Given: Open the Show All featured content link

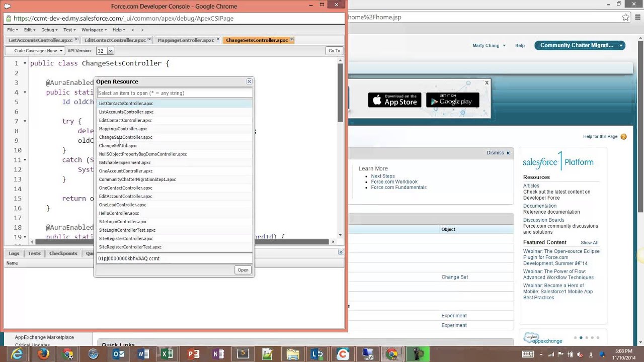Looking at the screenshot, I should coord(589,243).
